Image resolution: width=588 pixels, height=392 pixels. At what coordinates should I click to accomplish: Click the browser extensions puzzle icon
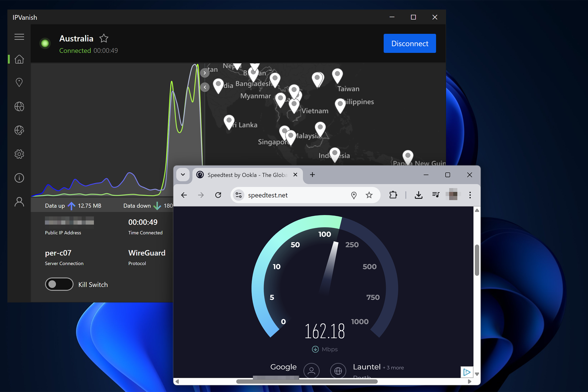(x=393, y=195)
